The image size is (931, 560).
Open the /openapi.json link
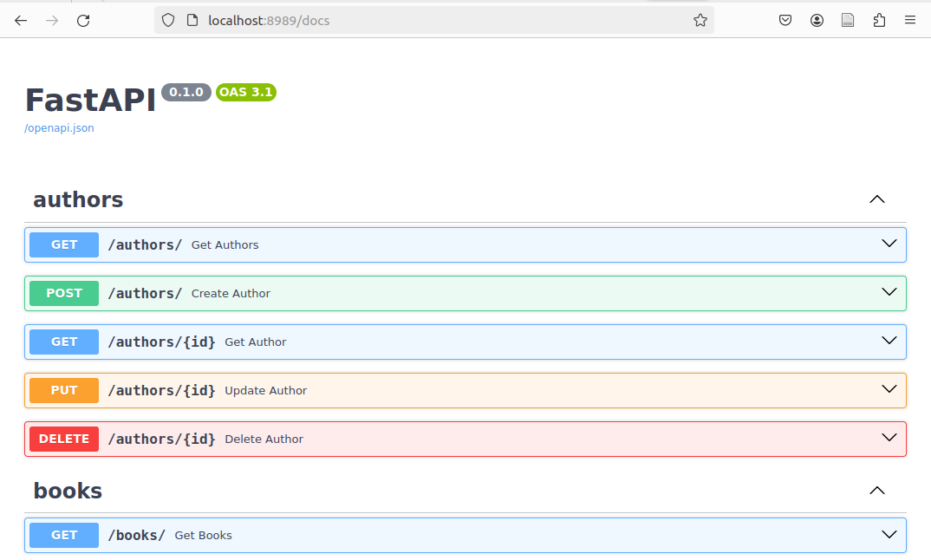59,127
